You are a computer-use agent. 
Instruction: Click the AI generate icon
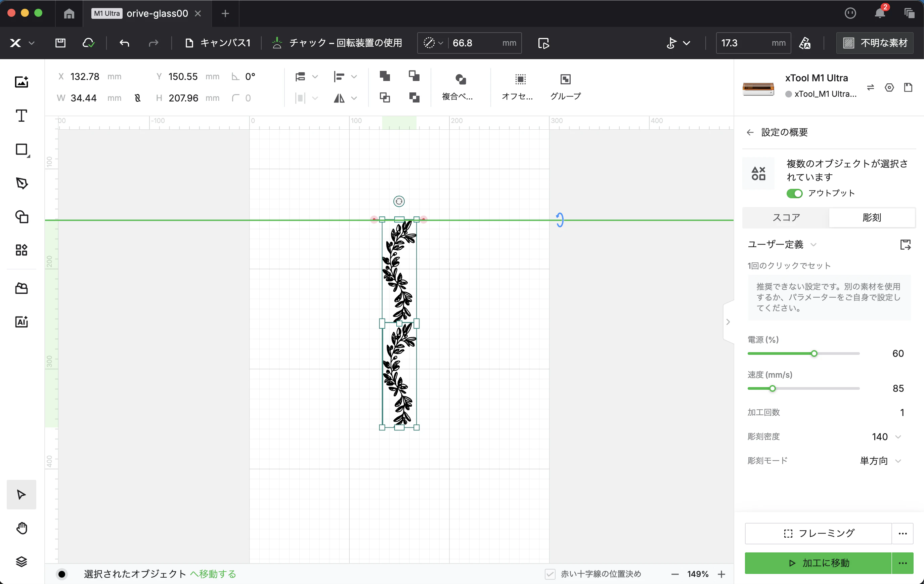coord(21,322)
